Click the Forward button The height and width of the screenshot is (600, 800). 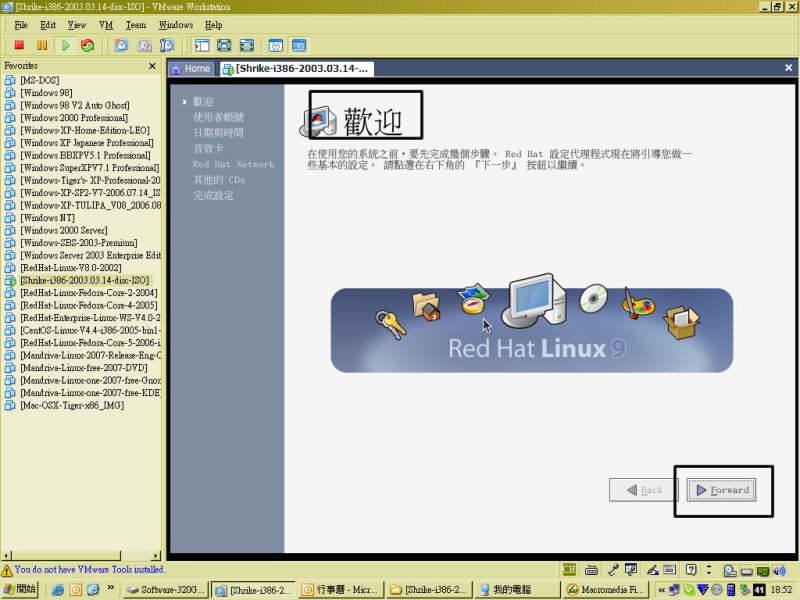[x=721, y=490]
